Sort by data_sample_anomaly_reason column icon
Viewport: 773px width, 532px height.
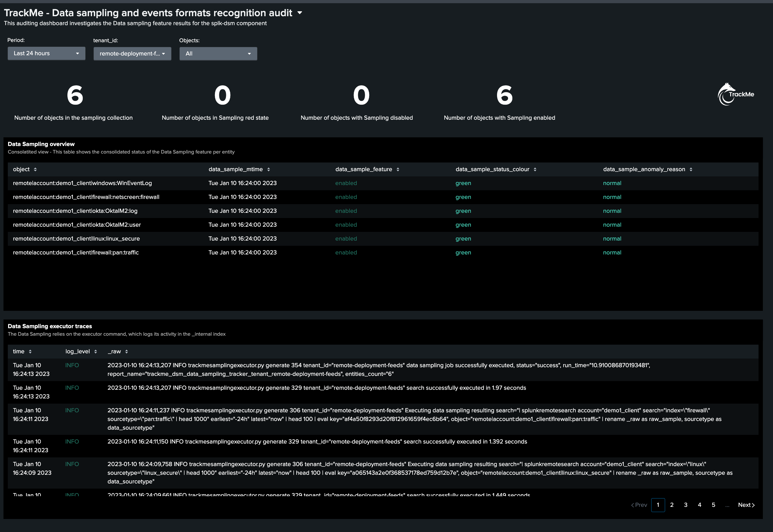(x=691, y=169)
